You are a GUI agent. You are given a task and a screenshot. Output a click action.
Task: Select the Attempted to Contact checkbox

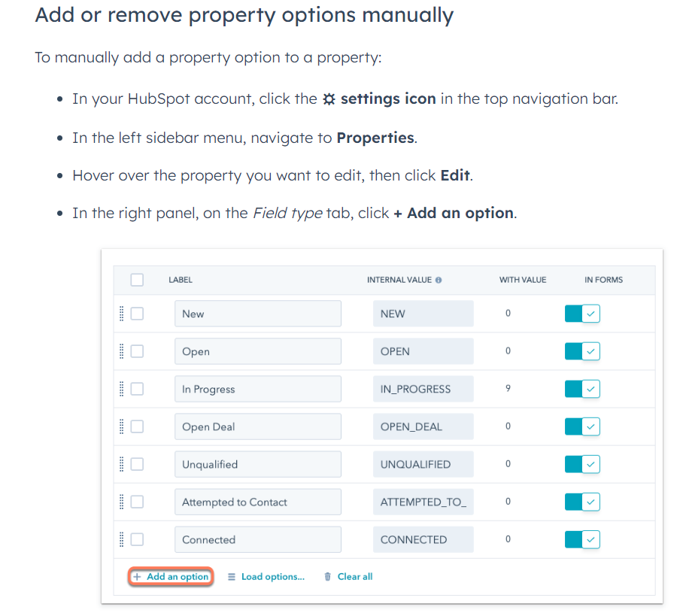[x=137, y=502]
